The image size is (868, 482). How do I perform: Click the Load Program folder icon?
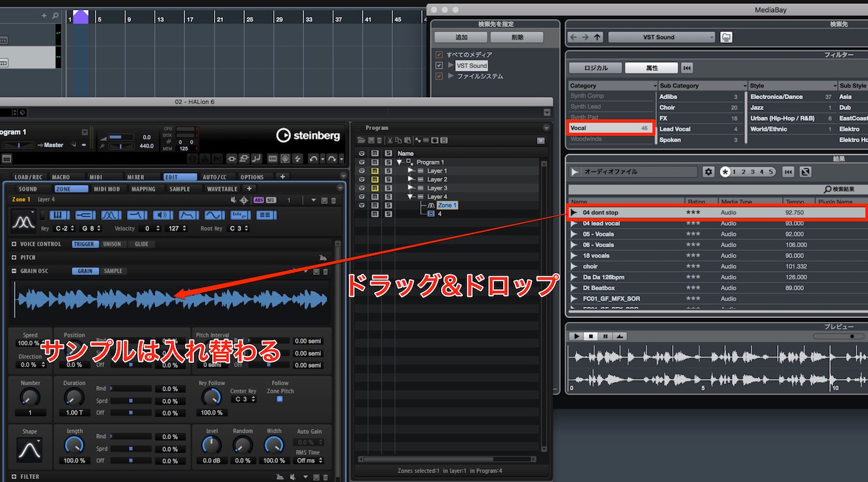[x=361, y=140]
